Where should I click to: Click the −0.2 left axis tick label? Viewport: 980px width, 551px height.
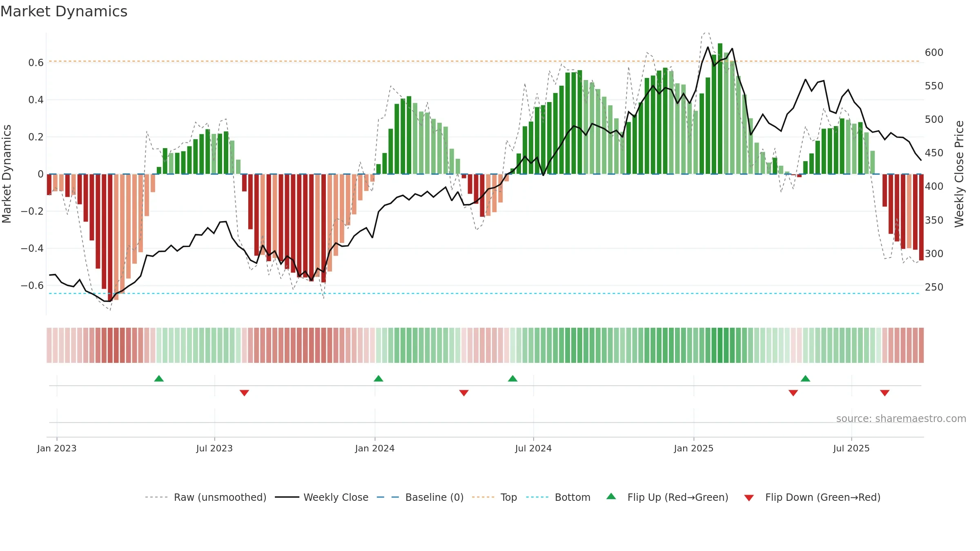pos(32,211)
